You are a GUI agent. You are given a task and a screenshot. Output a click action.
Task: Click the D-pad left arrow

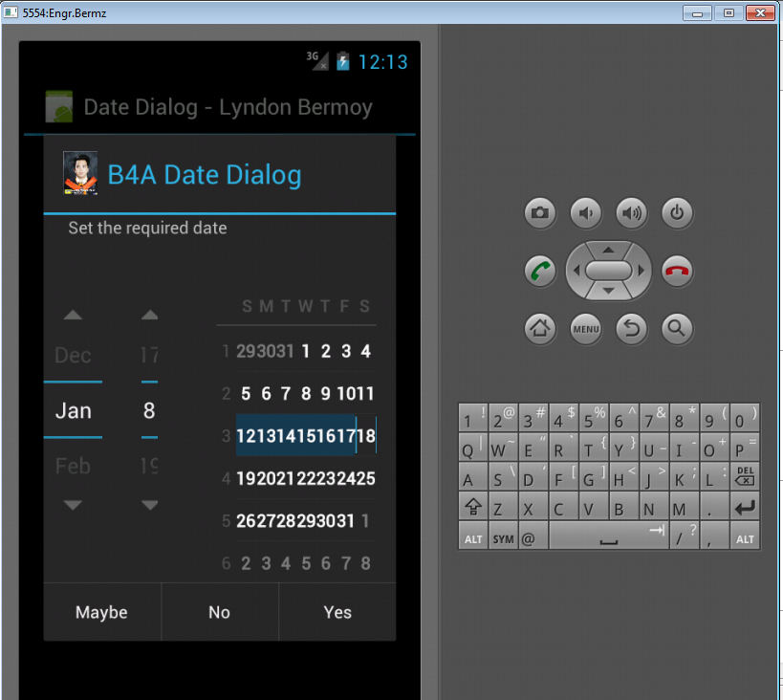point(576,271)
